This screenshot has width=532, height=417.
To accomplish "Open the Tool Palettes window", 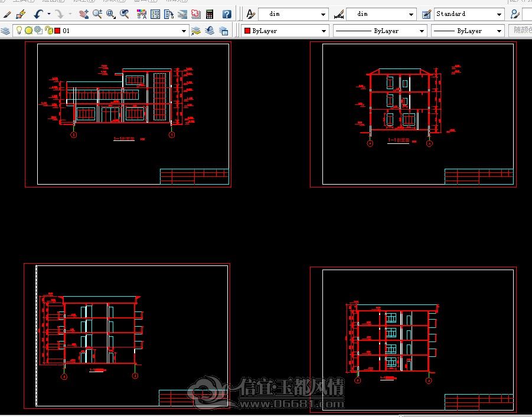I will point(169,14).
